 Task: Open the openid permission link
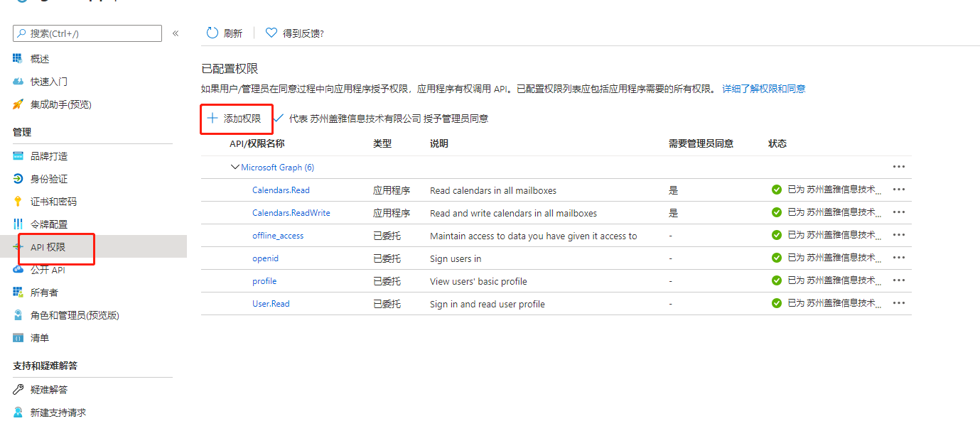[x=265, y=258]
